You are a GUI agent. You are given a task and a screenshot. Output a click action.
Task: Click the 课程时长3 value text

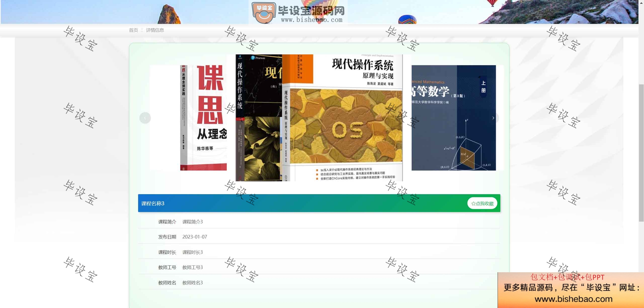(x=192, y=252)
